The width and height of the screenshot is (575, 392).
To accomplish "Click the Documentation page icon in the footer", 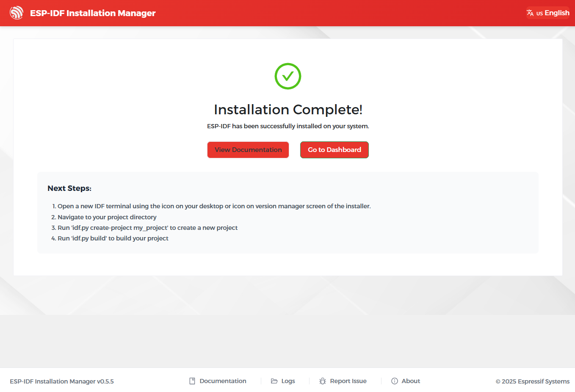I will click(193, 381).
